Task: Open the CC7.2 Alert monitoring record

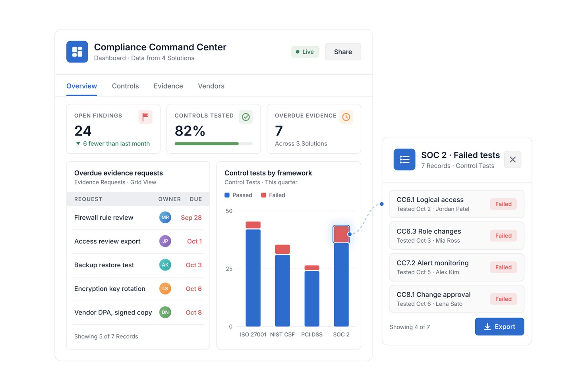Action: coord(457,267)
